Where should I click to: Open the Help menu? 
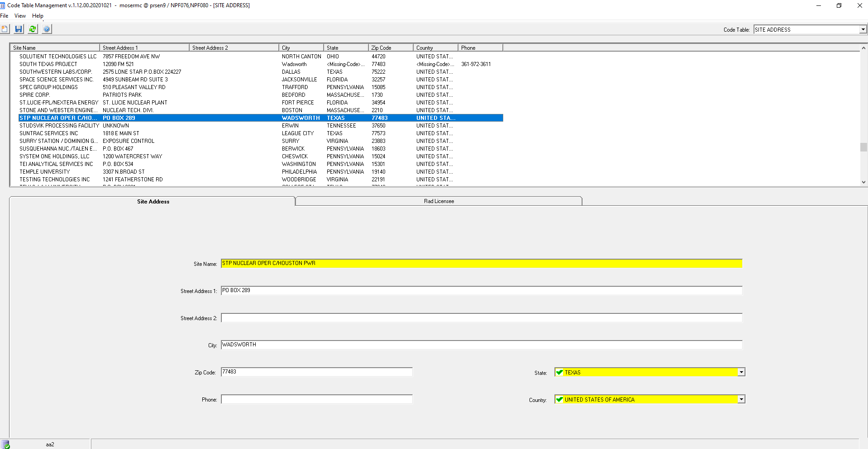click(38, 16)
